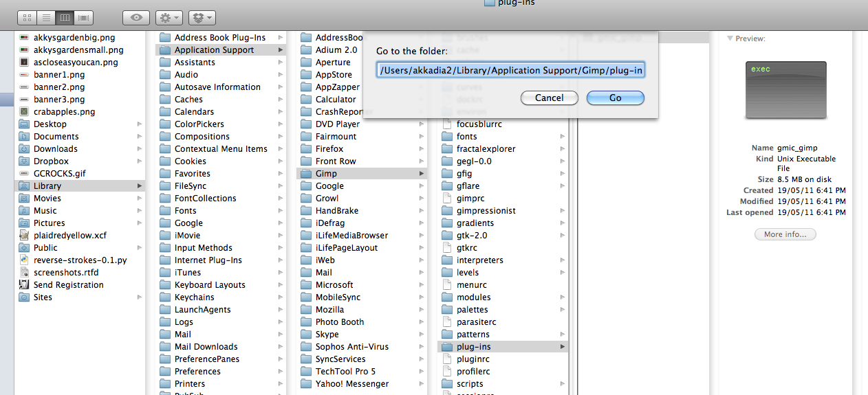Expand the Public folder arrow

(x=140, y=248)
